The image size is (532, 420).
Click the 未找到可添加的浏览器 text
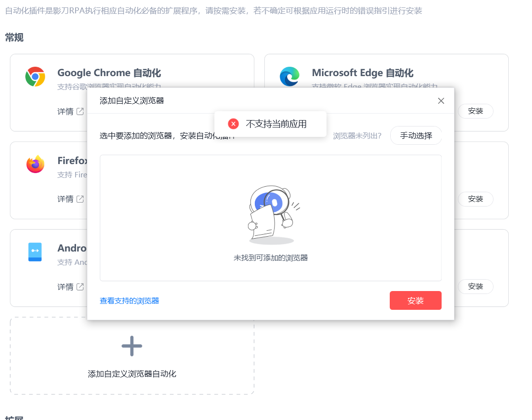[x=271, y=258]
